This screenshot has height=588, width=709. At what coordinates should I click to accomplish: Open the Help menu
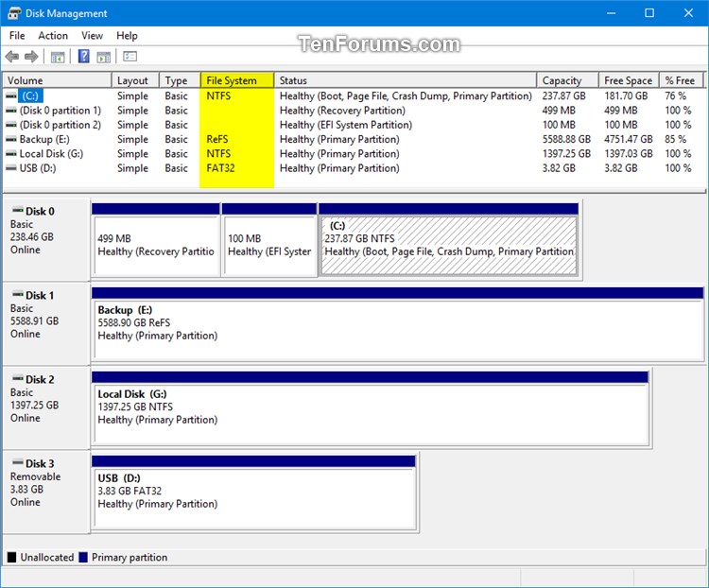pos(127,36)
